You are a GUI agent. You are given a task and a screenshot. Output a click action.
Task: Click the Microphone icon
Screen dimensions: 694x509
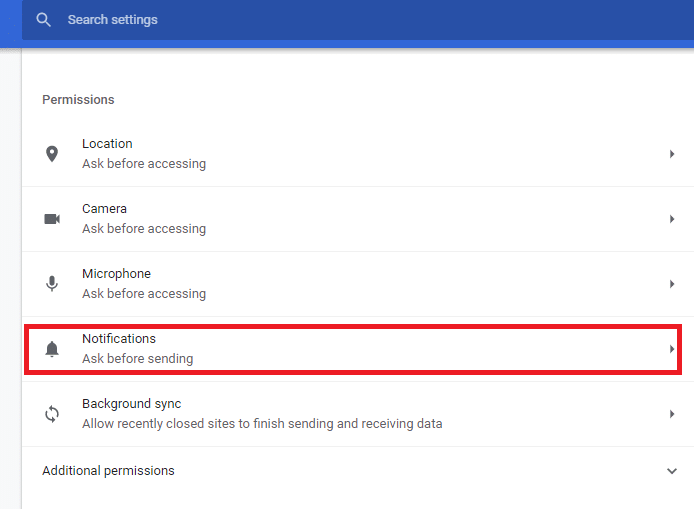[52, 284]
